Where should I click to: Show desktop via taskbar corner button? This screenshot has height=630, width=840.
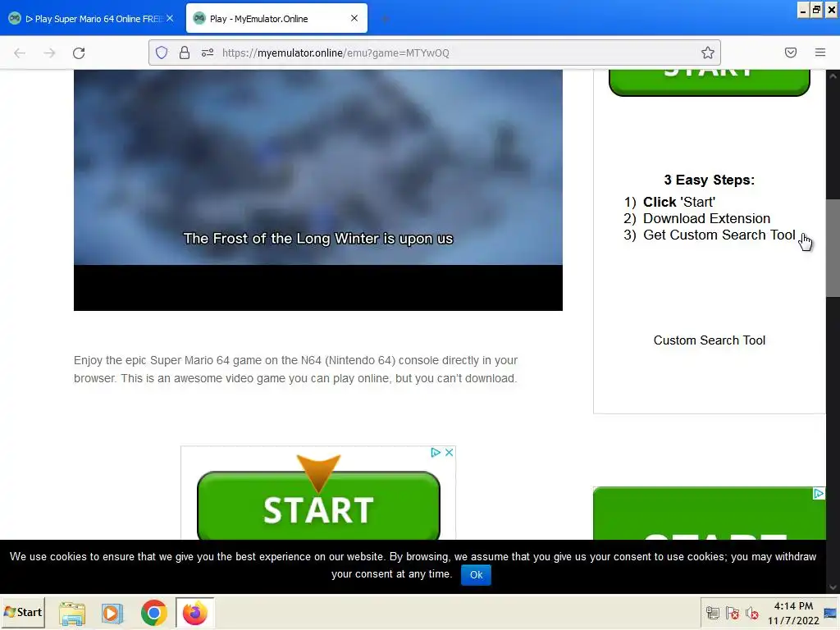pos(830,613)
